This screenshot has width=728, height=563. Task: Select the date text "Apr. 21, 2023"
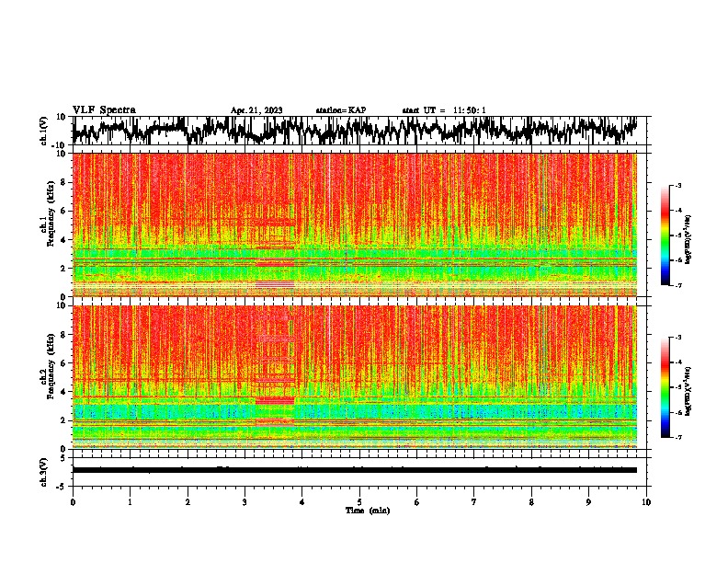click(256, 110)
